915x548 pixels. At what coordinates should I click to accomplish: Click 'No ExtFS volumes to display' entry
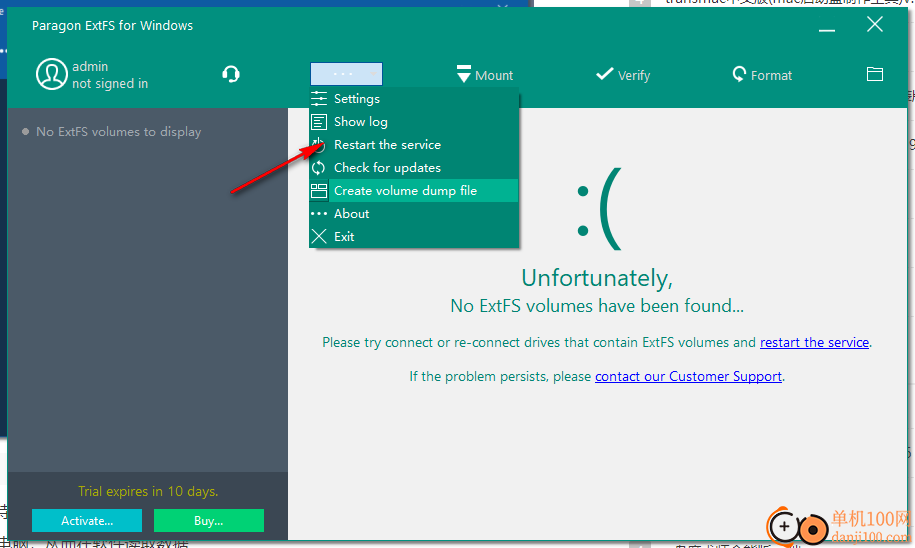tap(118, 132)
